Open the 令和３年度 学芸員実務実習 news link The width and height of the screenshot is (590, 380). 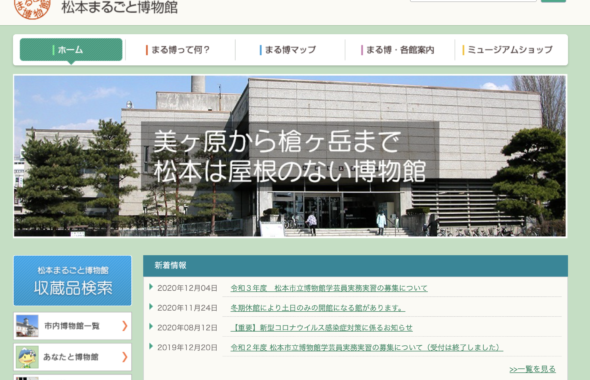(x=329, y=288)
